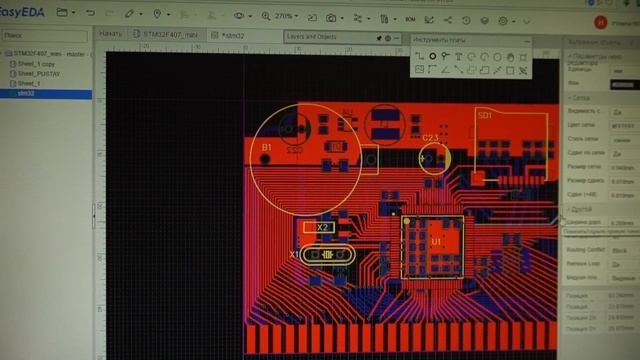Viewport: 640px width, 360px height.
Task: Click the B1 label on the PCB
Action: [x=267, y=147]
